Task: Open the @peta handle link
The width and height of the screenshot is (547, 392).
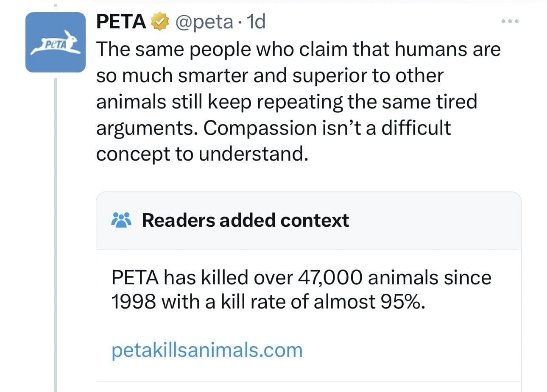Action: coord(204,22)
